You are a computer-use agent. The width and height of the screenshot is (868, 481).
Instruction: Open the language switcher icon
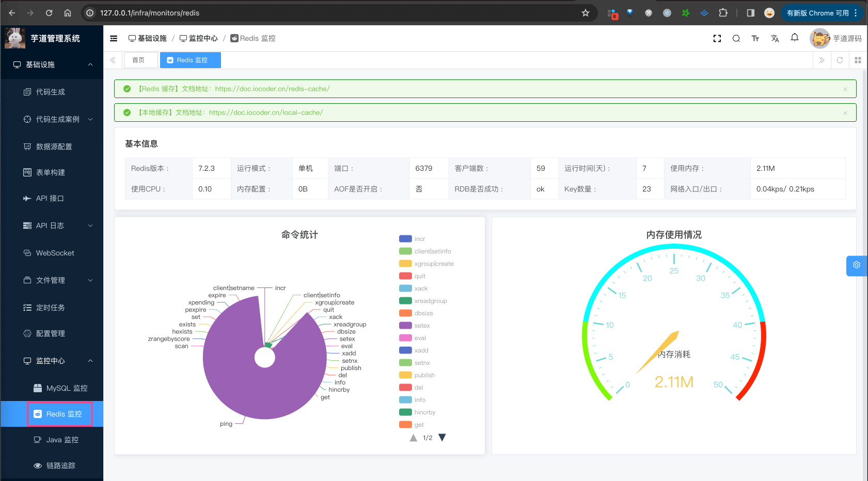(775, 38)
